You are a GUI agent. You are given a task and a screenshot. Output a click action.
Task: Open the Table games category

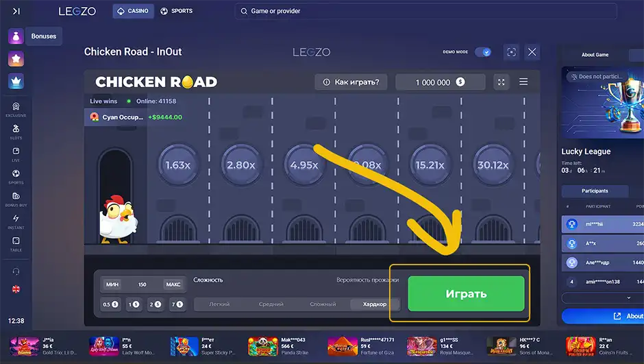point(16,244)
